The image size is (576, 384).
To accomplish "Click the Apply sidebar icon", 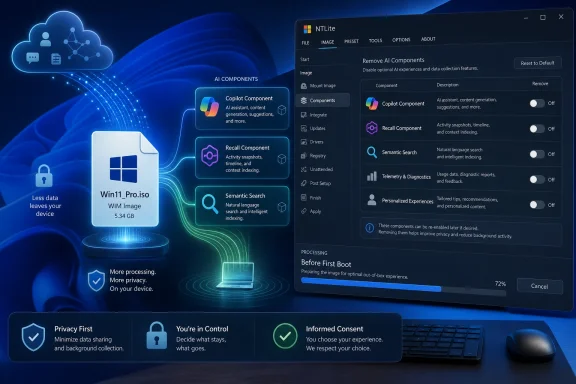I will click(304, 211).
